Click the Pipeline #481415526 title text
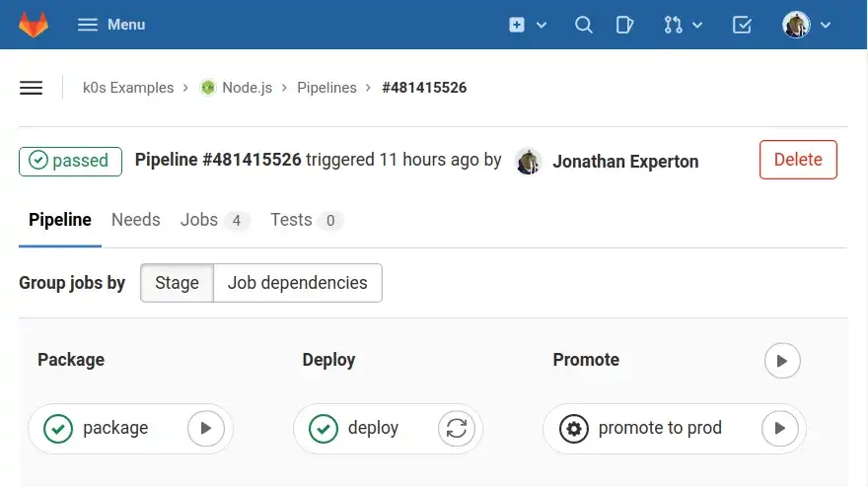The height and width of the screenshot is (487, 868). [218, 160]
